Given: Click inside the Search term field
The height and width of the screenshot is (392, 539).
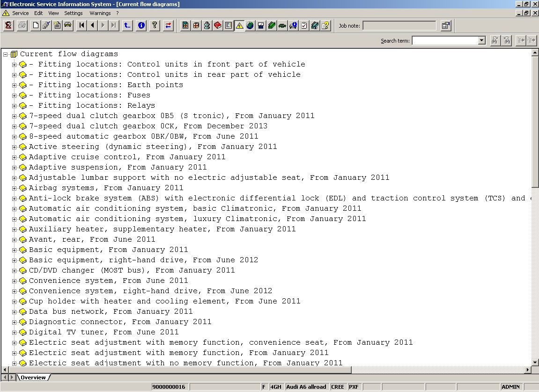Looking at the screenshot, I should click(x=445, y=41).
